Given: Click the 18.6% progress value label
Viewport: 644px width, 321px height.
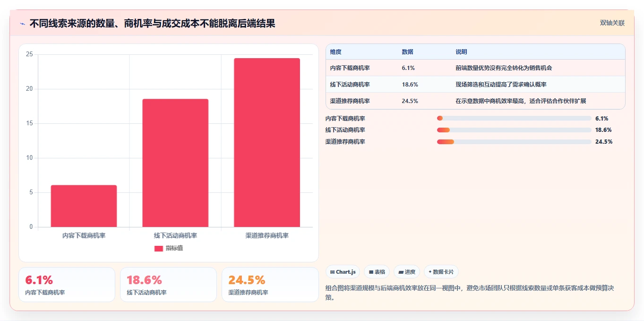Looking at the screenshot, I should (603, 130).
